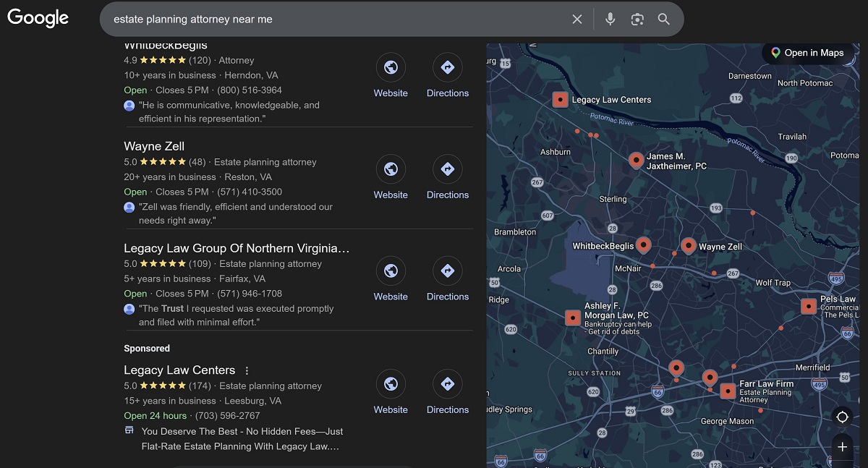The height and width of the screenshot is (468, 868).
Task: Get directions to Legacy Law Centers
Action: click(447, 384)
